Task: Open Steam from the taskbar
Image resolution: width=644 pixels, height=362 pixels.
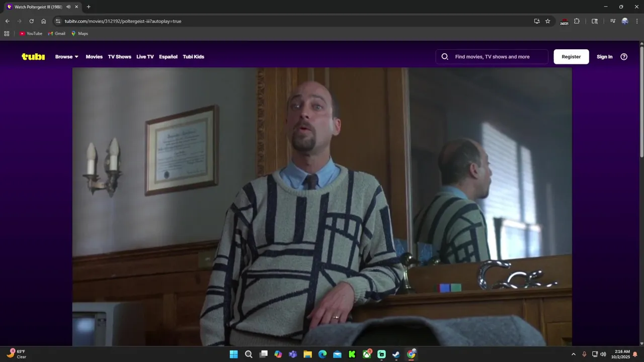Action: pyautogui.click(x=396, y=354)
